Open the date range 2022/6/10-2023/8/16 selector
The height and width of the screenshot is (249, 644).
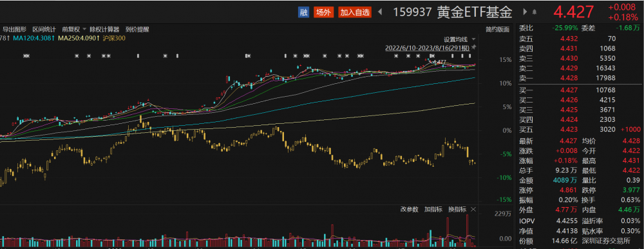coord(427,48)
